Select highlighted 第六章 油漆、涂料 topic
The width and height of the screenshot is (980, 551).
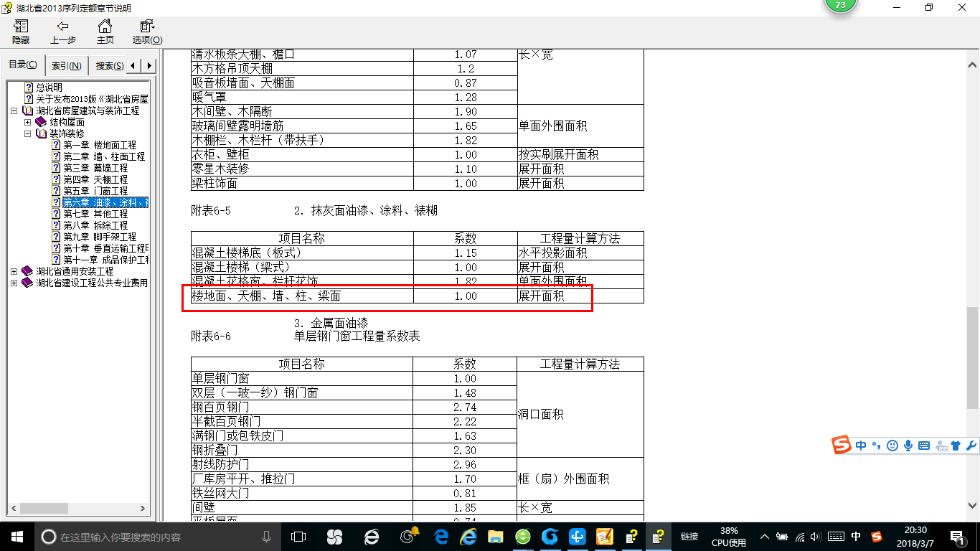tap(105, 202)
